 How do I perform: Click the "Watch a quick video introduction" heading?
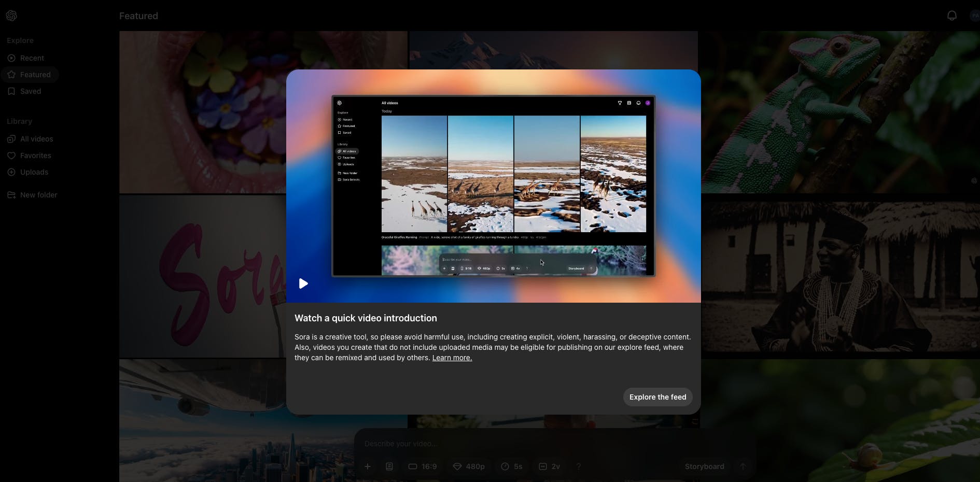tap(366, 318)
